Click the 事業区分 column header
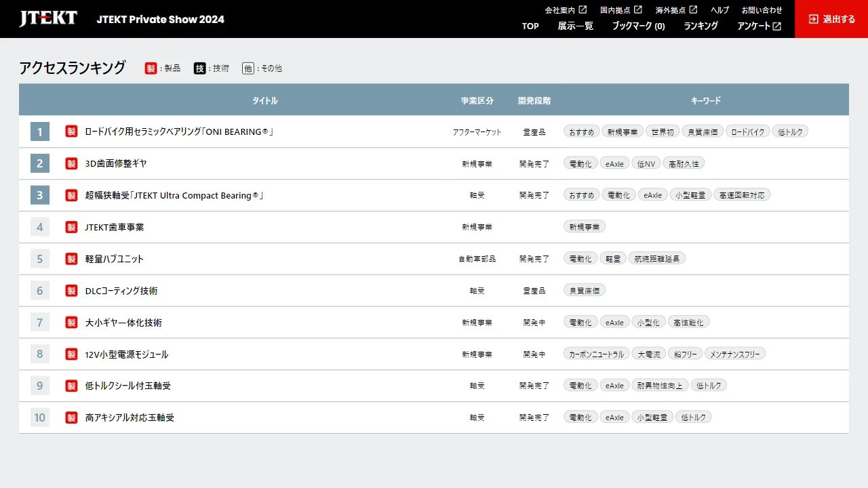Image resolution: width=868 pixels, height=488 pixels. tap(477, 100)
